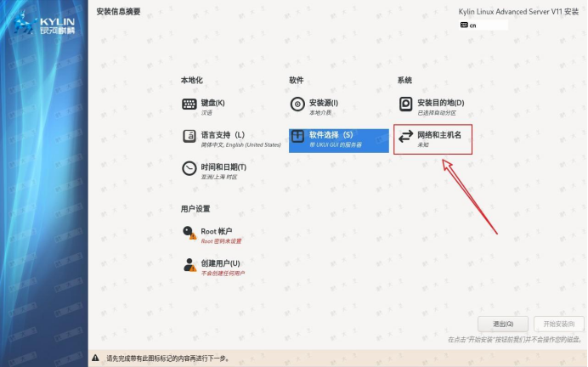Click the '系统' section heading
This screenshot has width=588, height=367.
tap(404, 80)
